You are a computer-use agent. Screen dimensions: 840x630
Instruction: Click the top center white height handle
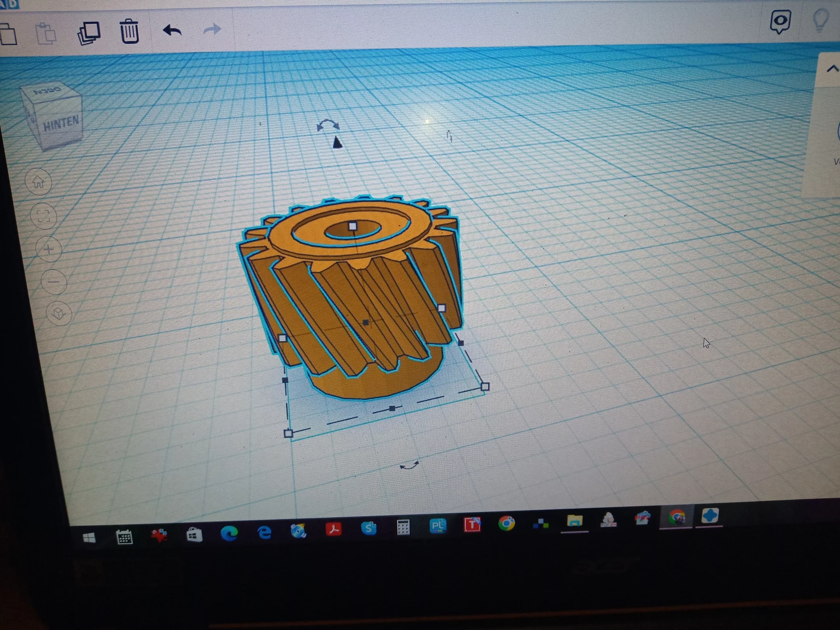353,226
